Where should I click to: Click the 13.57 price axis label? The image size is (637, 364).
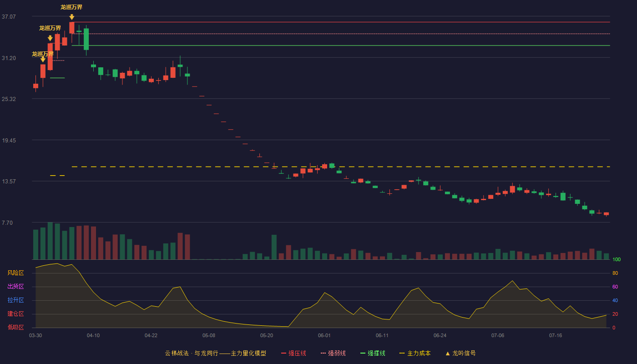click(x=9, y=182)
